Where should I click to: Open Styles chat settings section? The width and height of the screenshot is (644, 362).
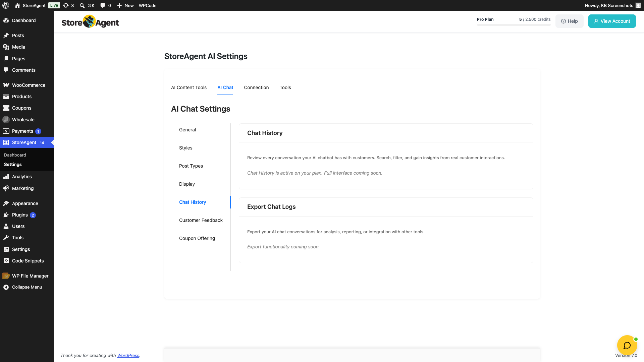click(186, 148)
